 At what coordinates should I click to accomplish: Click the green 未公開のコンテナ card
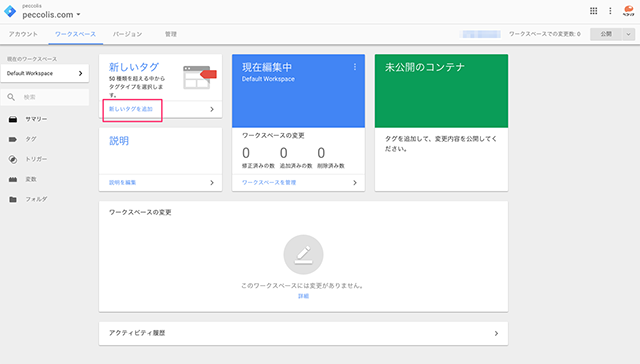[x=441, y=91]
